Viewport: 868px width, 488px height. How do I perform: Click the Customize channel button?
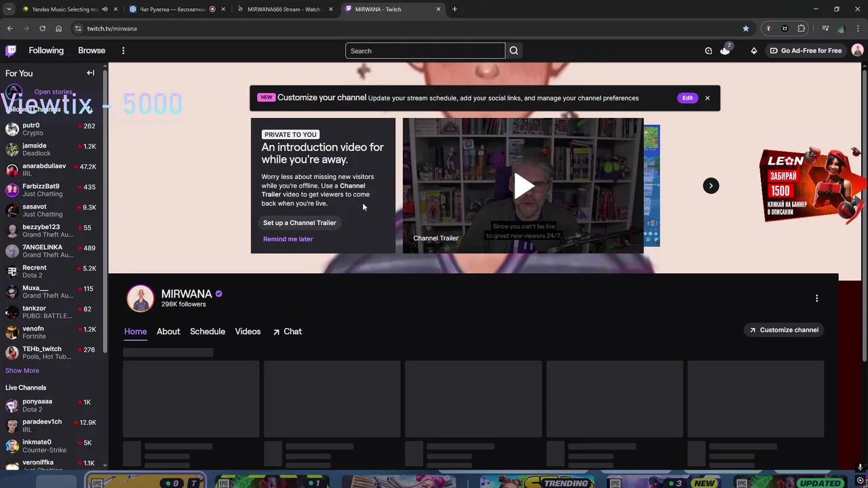pyautogui.click(x=784, y=330)
